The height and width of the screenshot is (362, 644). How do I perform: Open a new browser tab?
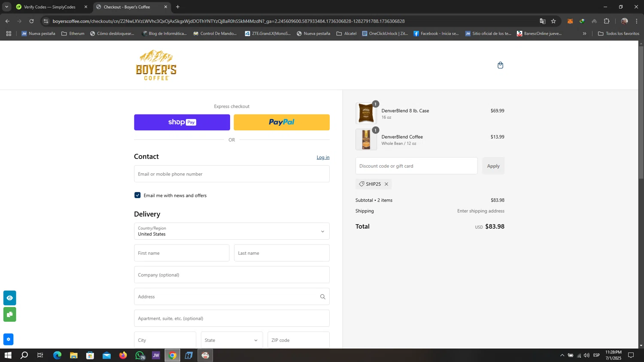coord(178,7)
